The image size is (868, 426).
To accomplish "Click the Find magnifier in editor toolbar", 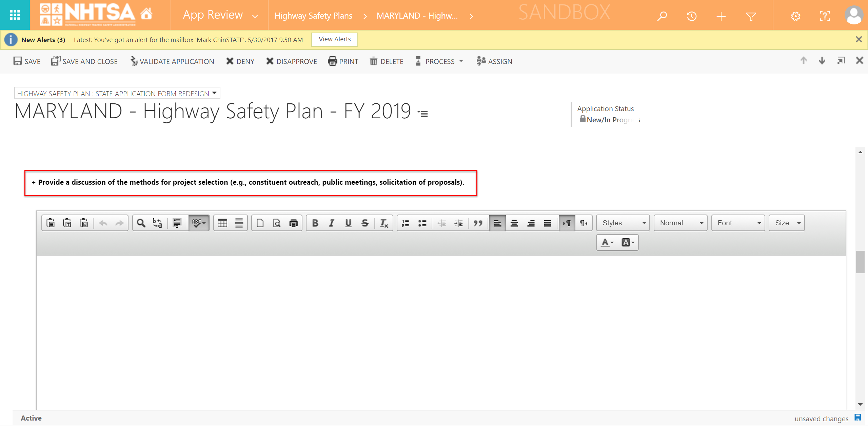I will (x=141, y=223).
